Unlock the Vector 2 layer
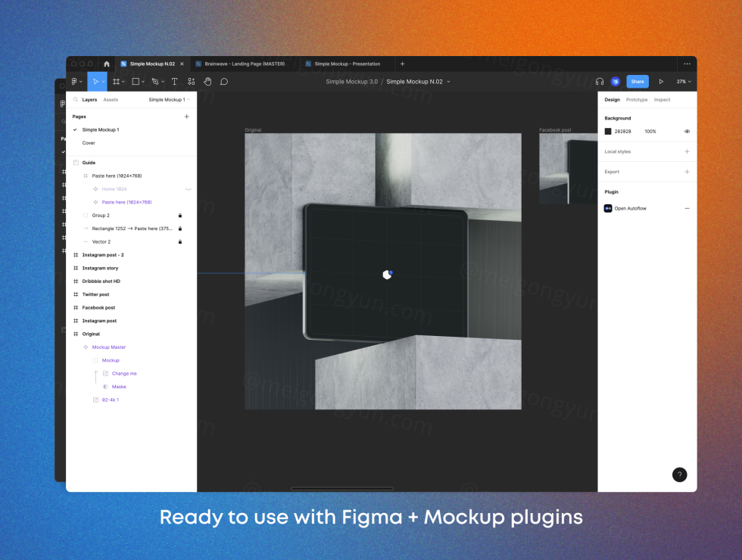Image resolution: width=742 pixels, height=560 pixels. [179, 242]
